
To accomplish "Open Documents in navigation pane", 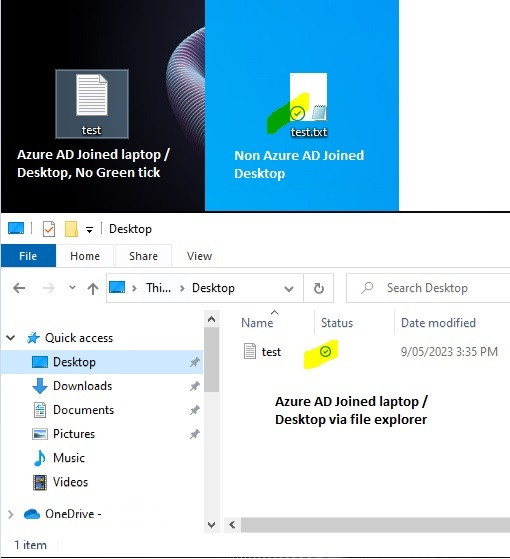I will click(83, 410).
